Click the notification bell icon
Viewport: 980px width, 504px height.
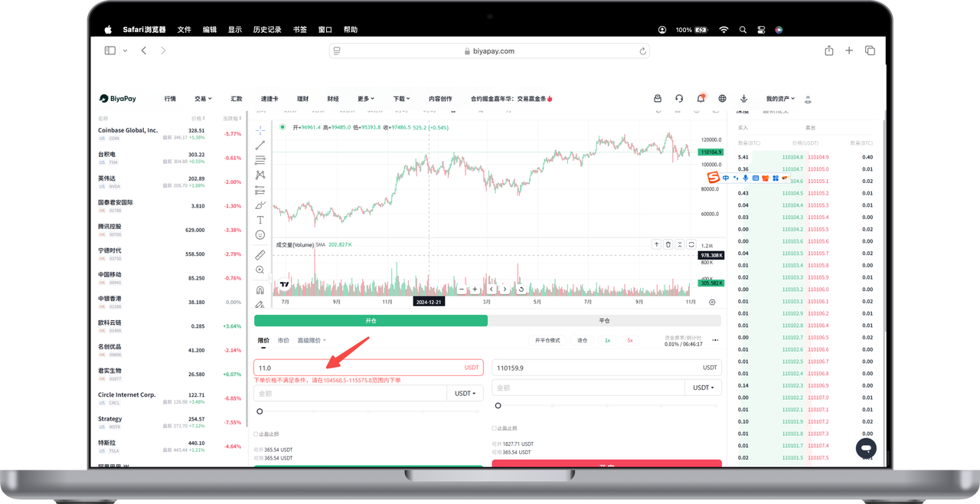[x=701, y=99]
